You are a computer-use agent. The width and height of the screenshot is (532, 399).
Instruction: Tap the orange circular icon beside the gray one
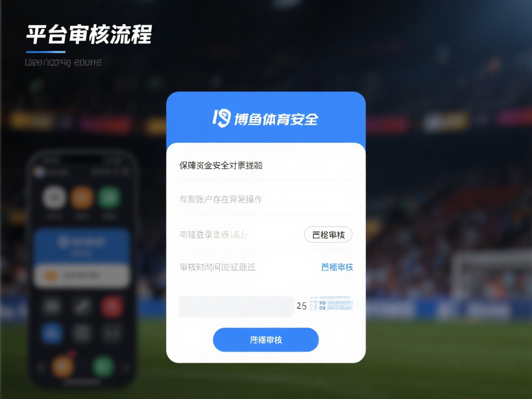click(x=82, y=197)
